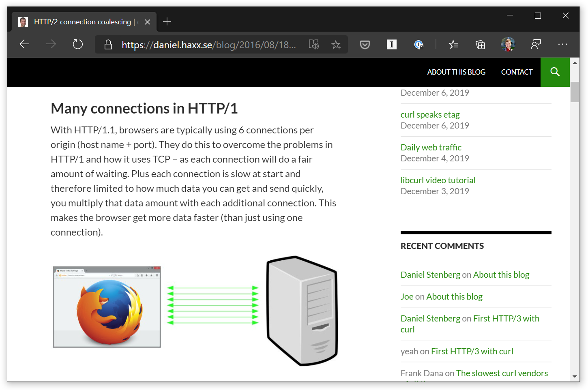Click the 'December 4, 2019' date
The height and width of the screenshot is (390, 588).
click(435, 159)
